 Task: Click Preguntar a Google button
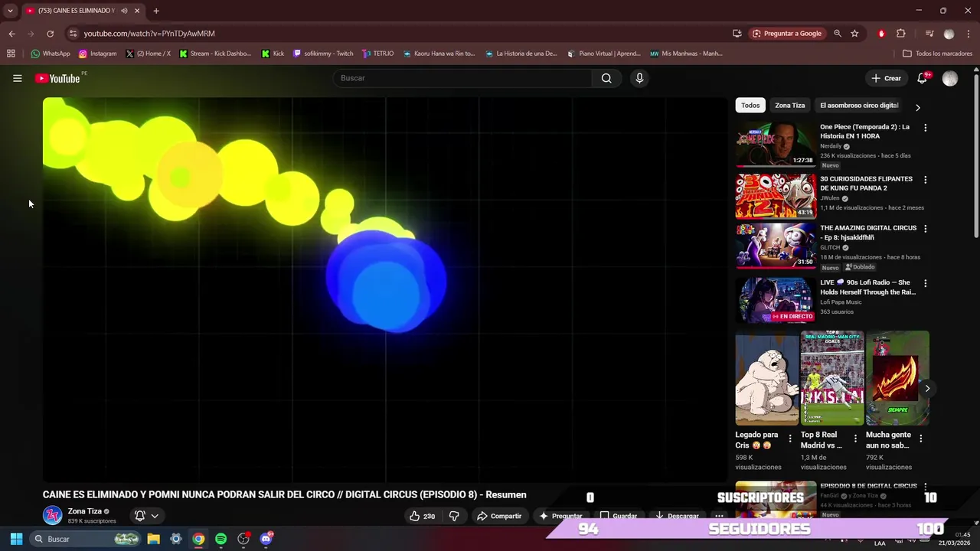[786, 34]
